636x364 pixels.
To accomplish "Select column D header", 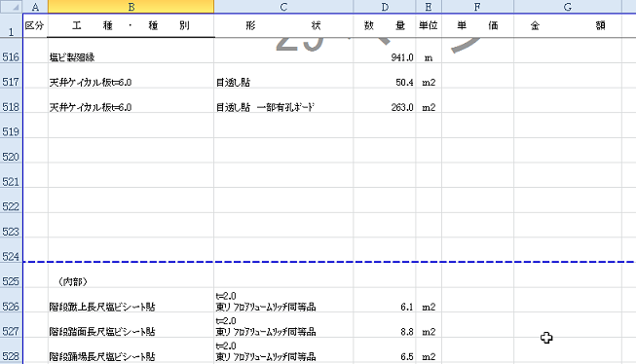I will coord(385,7).
